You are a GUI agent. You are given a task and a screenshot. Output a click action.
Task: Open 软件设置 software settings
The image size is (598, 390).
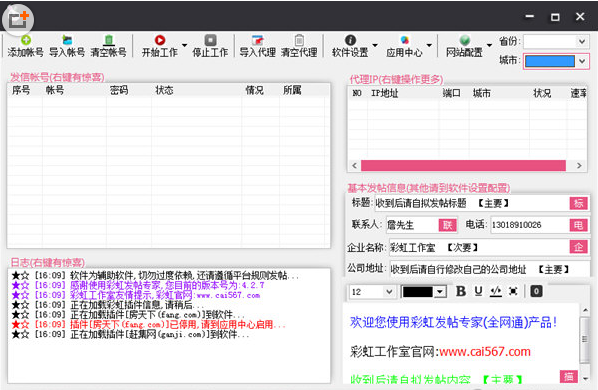[350, 46]
